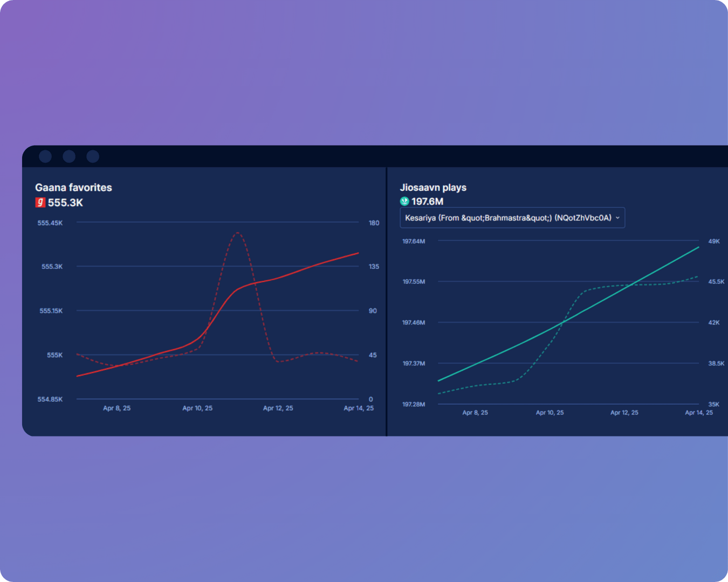Select the Gaana favorites chart title

pos(73,188)
